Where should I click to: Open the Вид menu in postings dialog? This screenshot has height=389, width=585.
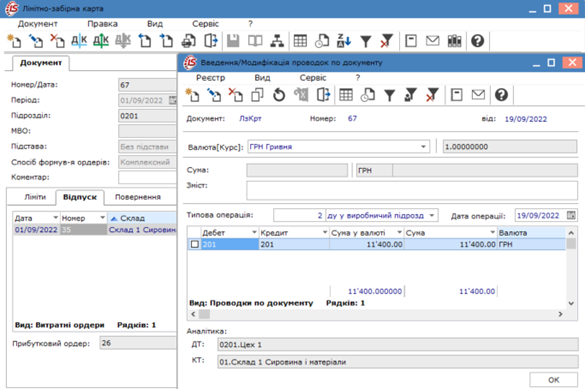(x=262, y=78)
